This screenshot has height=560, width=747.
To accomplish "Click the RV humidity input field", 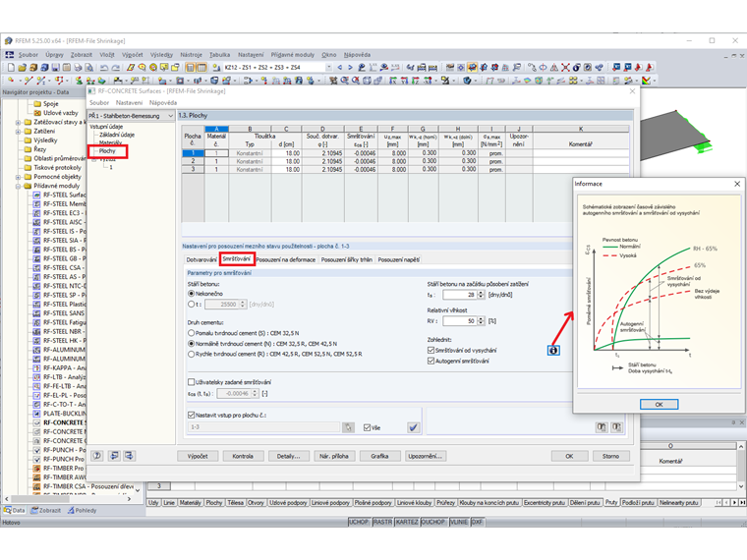I will 460,321.
